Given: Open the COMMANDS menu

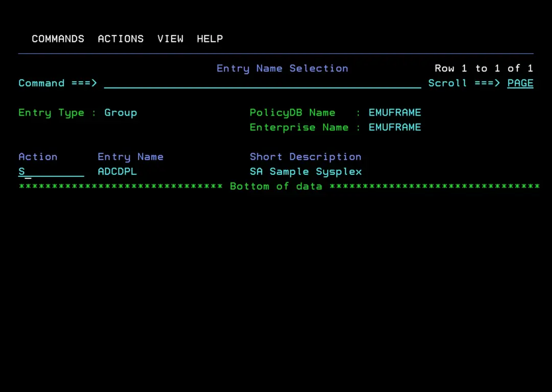Looking at the screenshot, I should pyautogui.click(x=58, y=39).
